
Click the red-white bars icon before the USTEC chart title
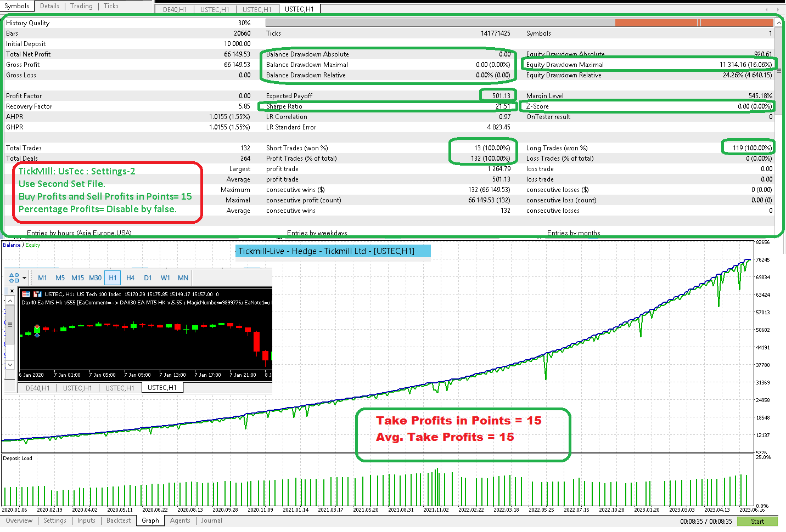click(38, 295)
